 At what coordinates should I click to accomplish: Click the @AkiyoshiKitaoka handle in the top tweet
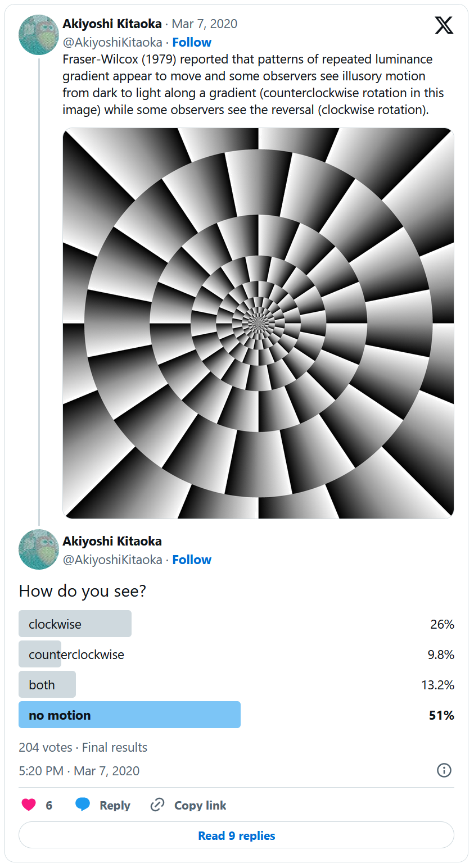[112, 42]
